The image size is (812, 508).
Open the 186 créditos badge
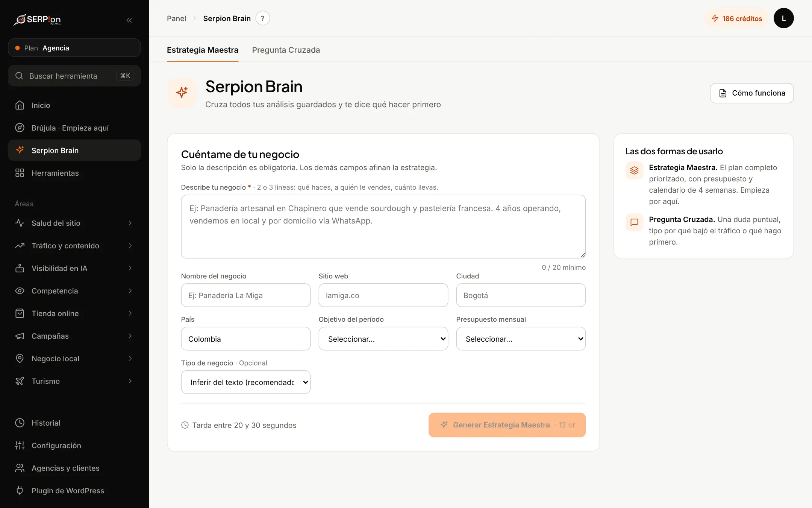pos(736,18)
